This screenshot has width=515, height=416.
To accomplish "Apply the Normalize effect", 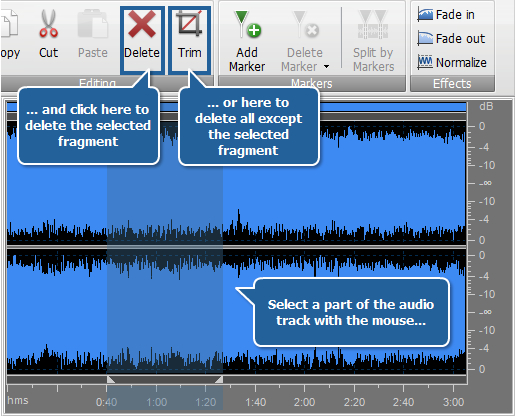I will [x=452, y=62].
